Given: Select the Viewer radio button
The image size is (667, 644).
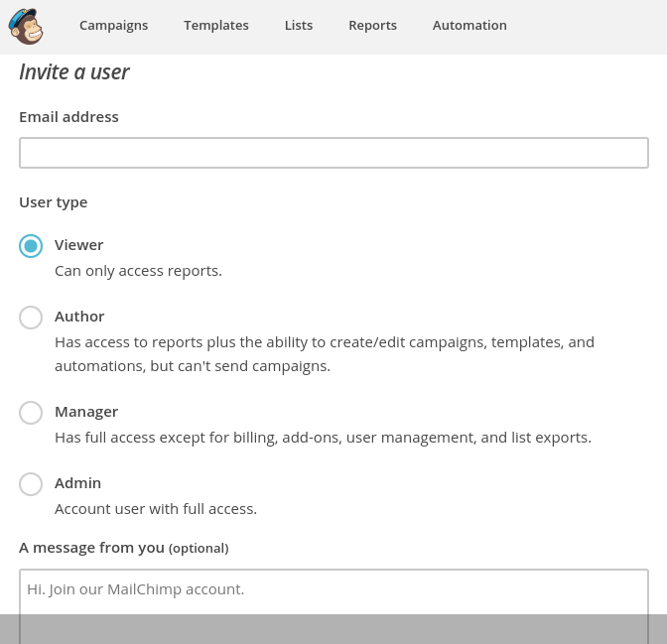Looking at the screenshot, I should (x=31, y=246).
